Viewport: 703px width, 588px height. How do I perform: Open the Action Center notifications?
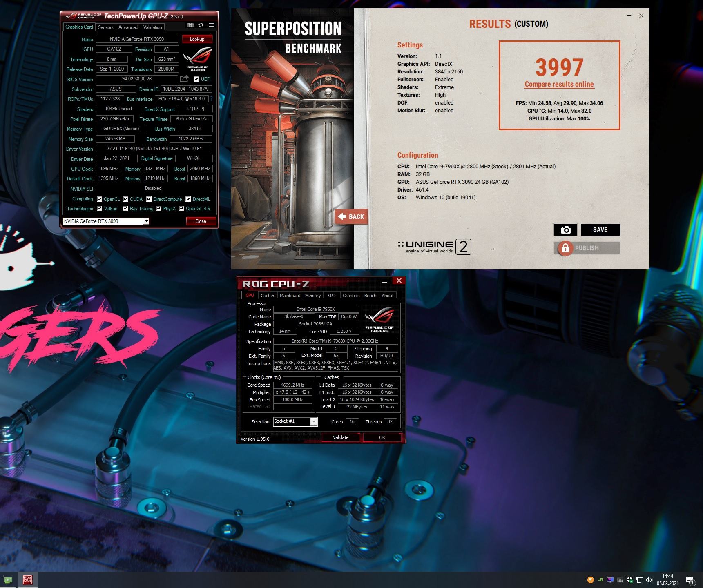coord(690,580)
